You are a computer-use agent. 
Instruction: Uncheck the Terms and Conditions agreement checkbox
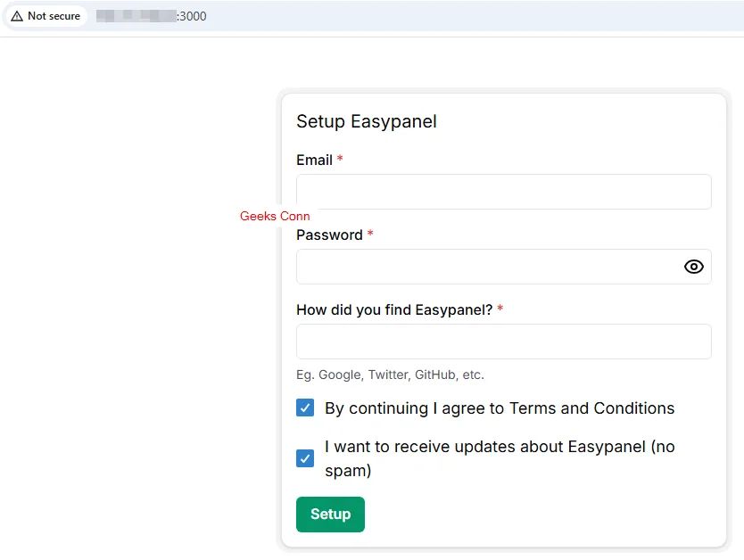tap(305, 408)
